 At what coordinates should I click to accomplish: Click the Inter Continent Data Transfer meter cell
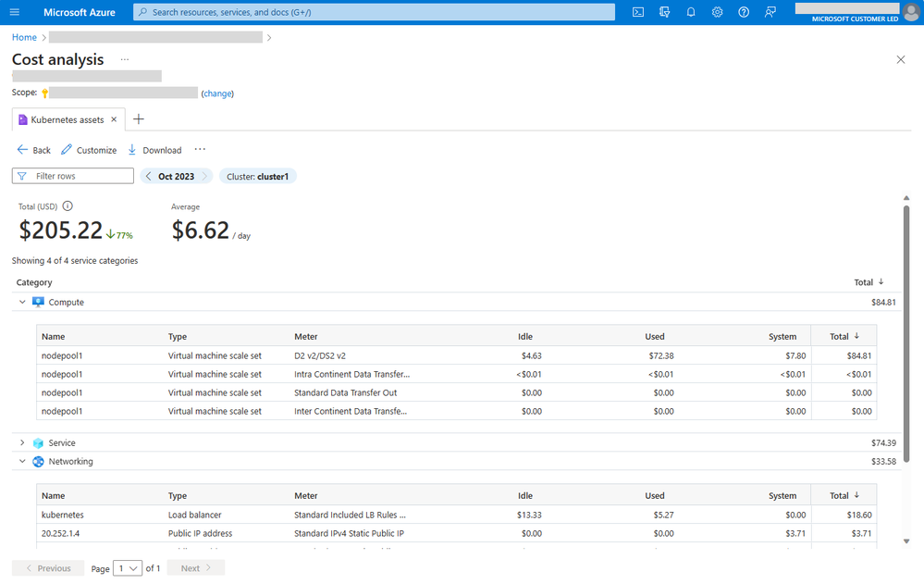[x=351, y=411]
